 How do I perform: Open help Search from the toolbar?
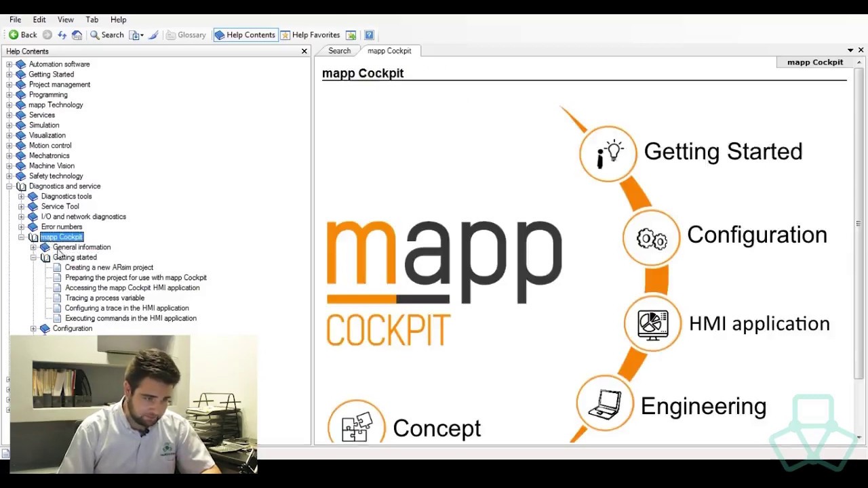107,35
